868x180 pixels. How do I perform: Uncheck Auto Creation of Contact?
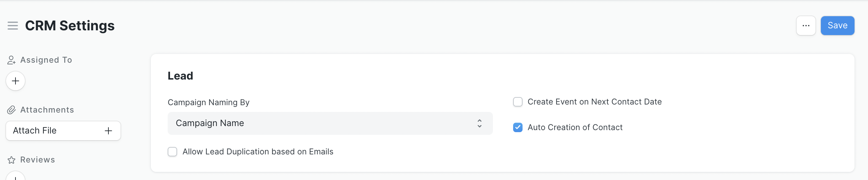pyautogui.click(x=518, y=127)
